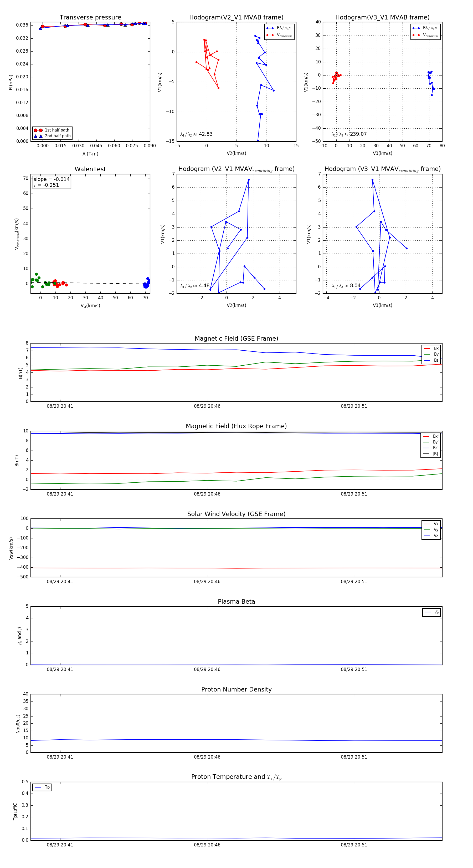
Task: Click '08/29 20:51' tick under Proton Temperature plot
Action: [x=354, y=845]
